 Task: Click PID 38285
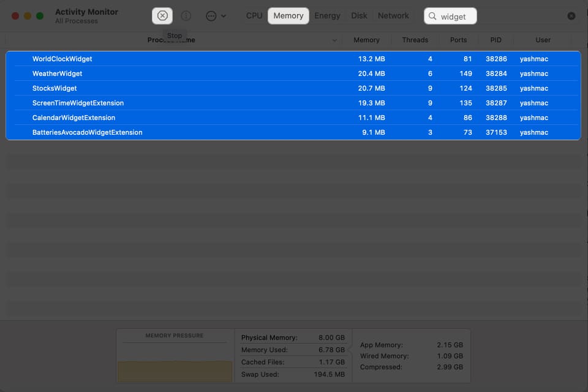[496, 88]
